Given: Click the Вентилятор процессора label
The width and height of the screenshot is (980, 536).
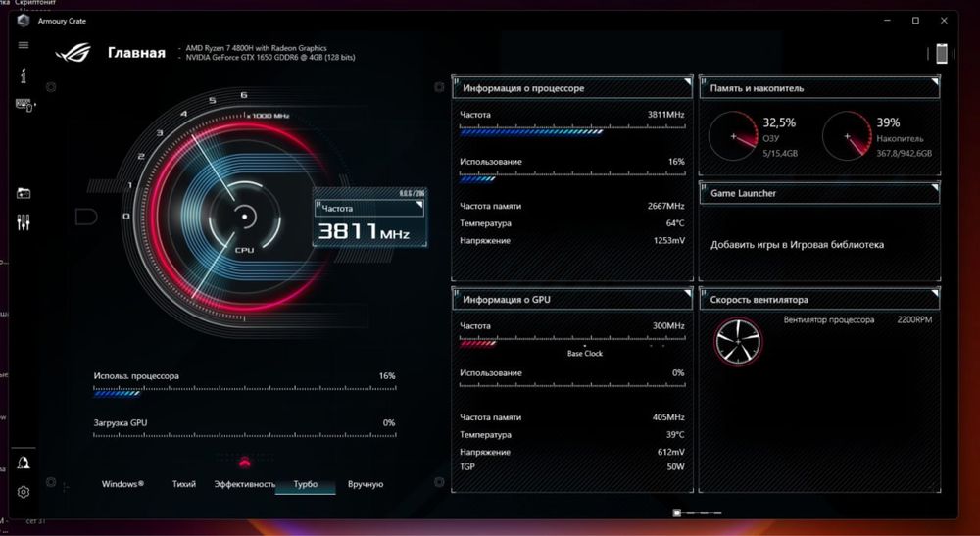Looking at the screenshot, I should coord(829,319).
